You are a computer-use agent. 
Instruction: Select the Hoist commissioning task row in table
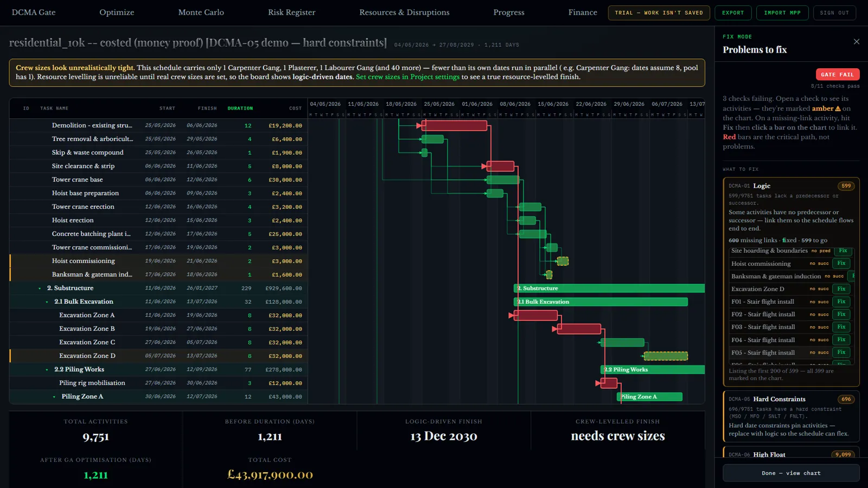(x=158, y=261)
